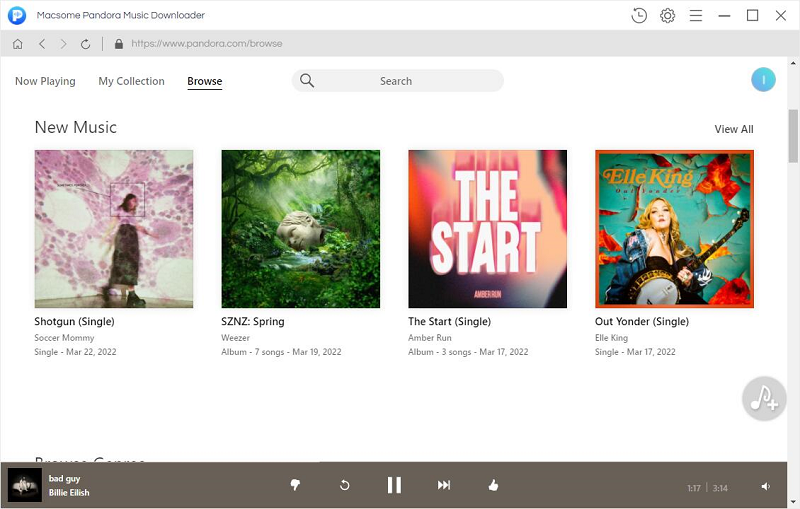Image resolution: width=800 pixels, height=509 pixels.
Task: Open the hamburger menu icon
Action: pos(696,15)
